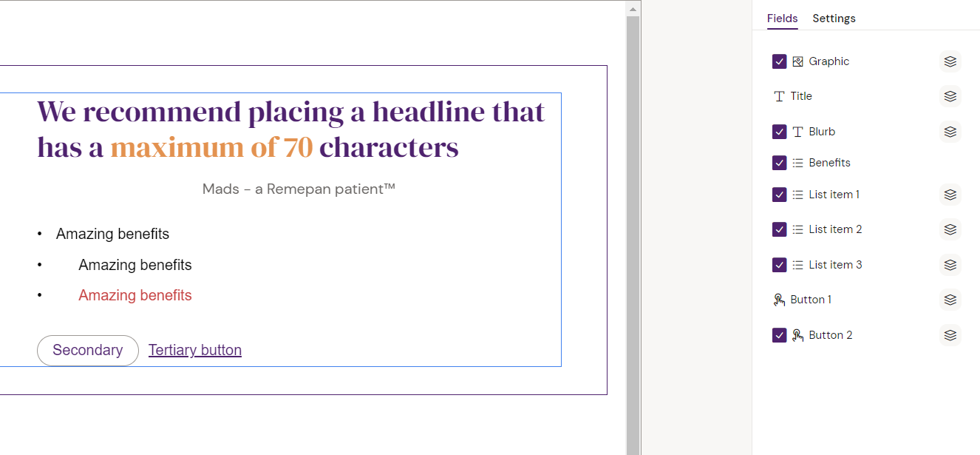
Task: Click the layers icon beside Title field
Action: (950, 96)
